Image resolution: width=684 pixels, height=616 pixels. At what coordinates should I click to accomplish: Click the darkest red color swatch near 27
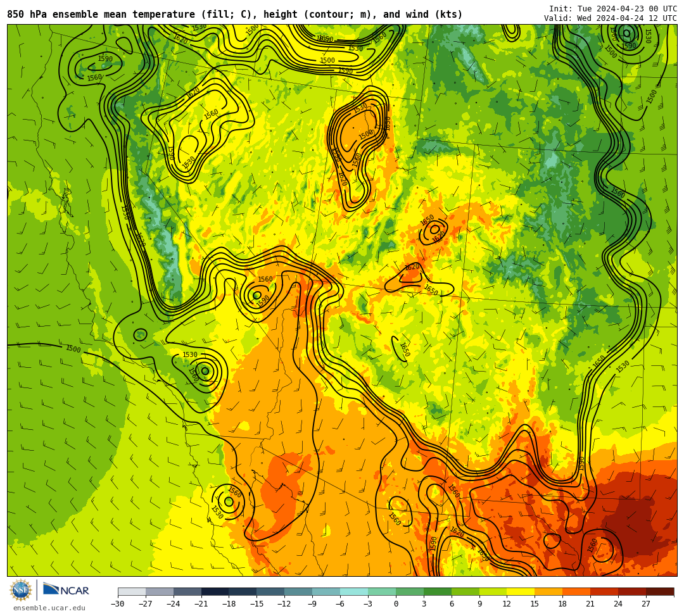pyautogui.click(x=660, y=591)
